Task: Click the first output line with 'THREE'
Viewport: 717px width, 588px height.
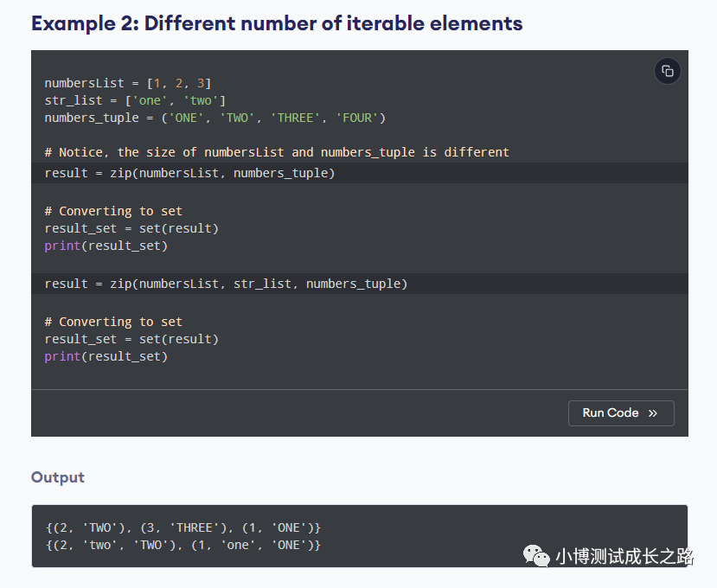Action: tap(182, 527)
